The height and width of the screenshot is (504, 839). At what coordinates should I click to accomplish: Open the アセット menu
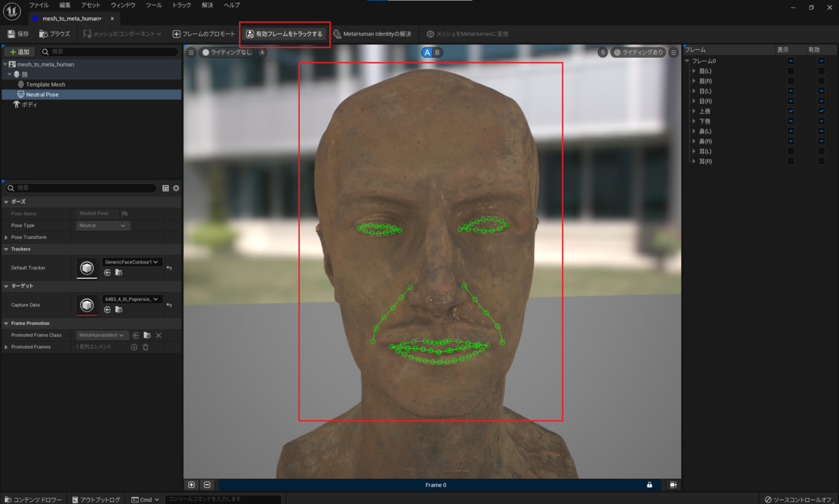click(x=91, y=5)
